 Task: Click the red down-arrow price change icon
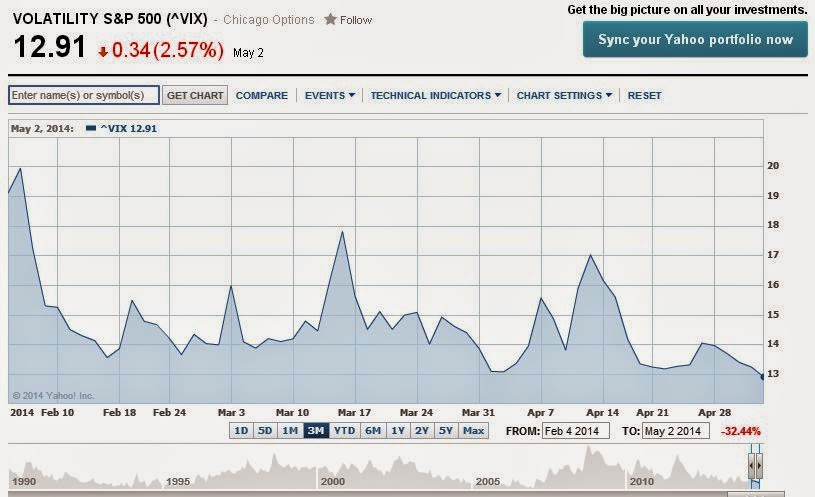tap(103, 51)
